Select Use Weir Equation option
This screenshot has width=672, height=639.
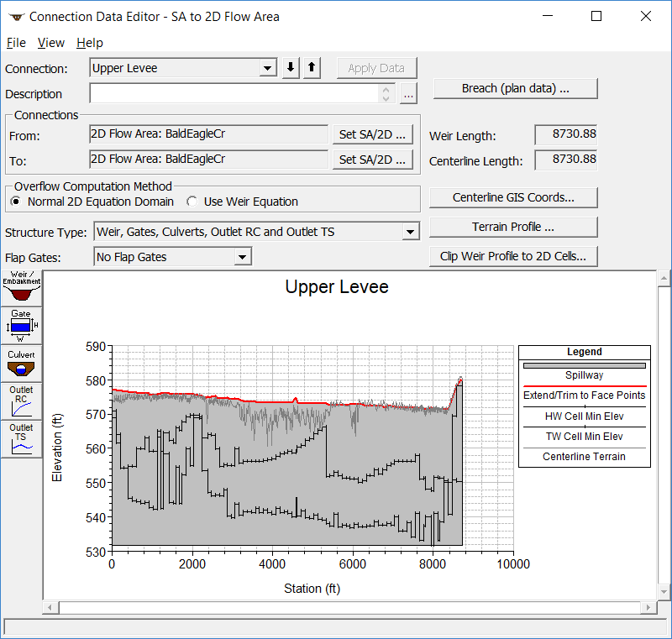coord(192,202)
